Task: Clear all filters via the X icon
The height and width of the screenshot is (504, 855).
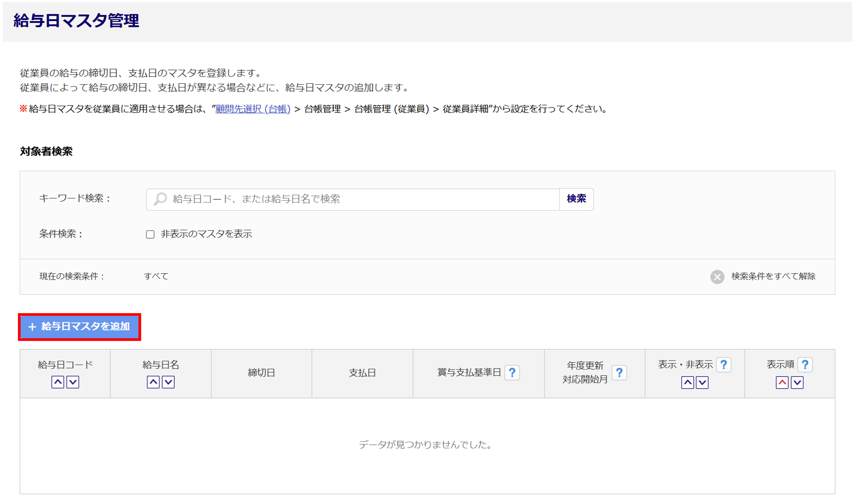Action: (x=717, y=277)
